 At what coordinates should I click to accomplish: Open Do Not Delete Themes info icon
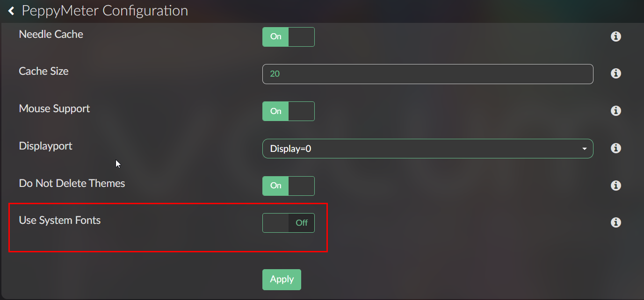[x=616, y=186]
